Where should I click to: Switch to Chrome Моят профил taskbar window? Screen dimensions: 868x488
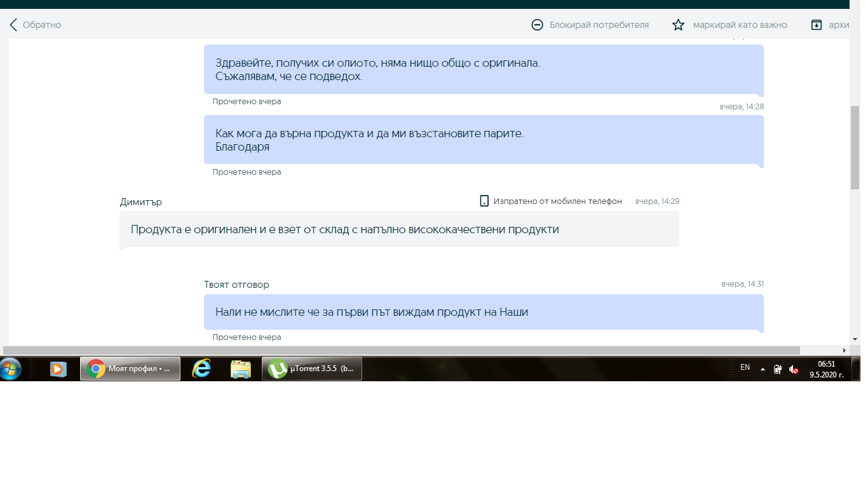[x=130, y=369]
